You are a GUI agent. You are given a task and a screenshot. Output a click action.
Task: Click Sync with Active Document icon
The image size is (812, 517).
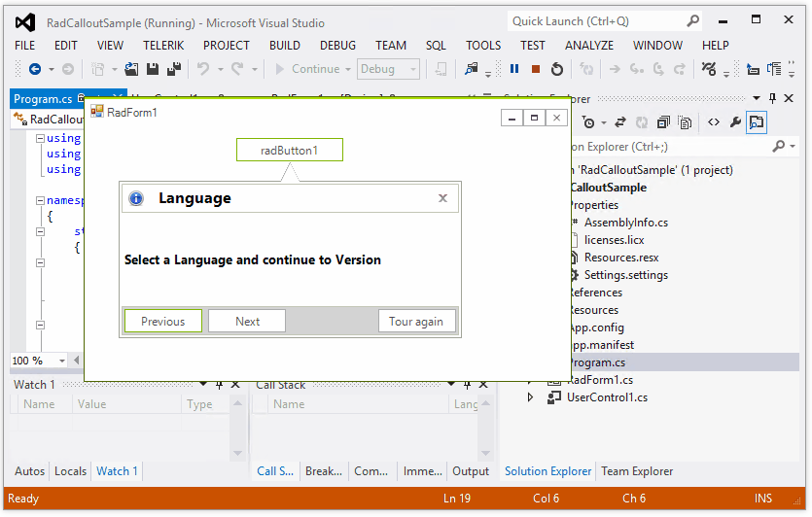(x=619, y=122)
